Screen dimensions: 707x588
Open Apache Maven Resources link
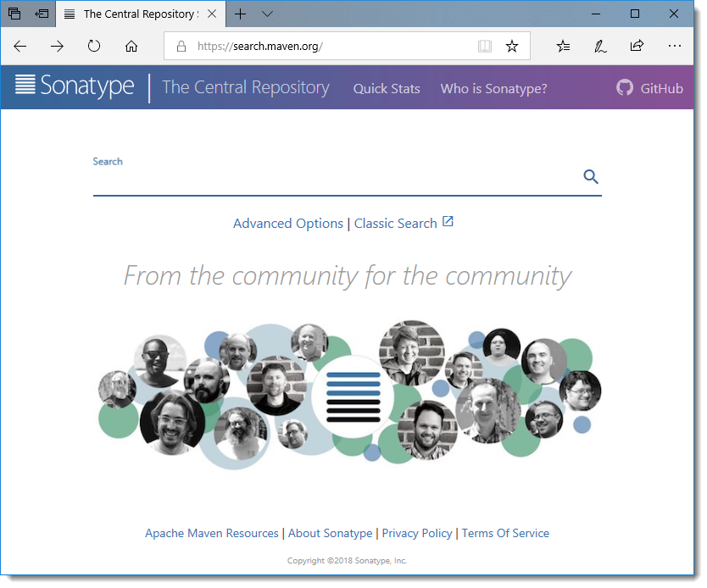(212, 534)
